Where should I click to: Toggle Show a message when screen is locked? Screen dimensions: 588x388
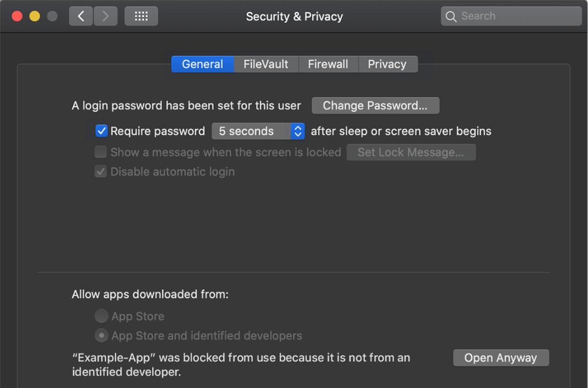[101, 152]
